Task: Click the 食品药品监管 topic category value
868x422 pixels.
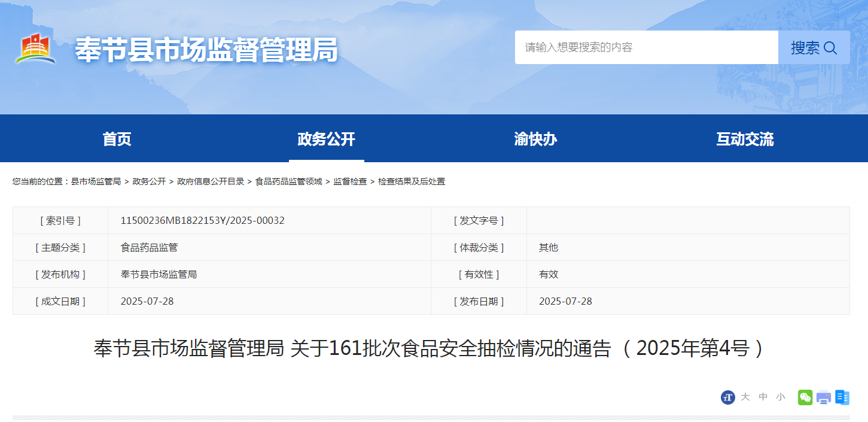Action: tap(149, 247)
